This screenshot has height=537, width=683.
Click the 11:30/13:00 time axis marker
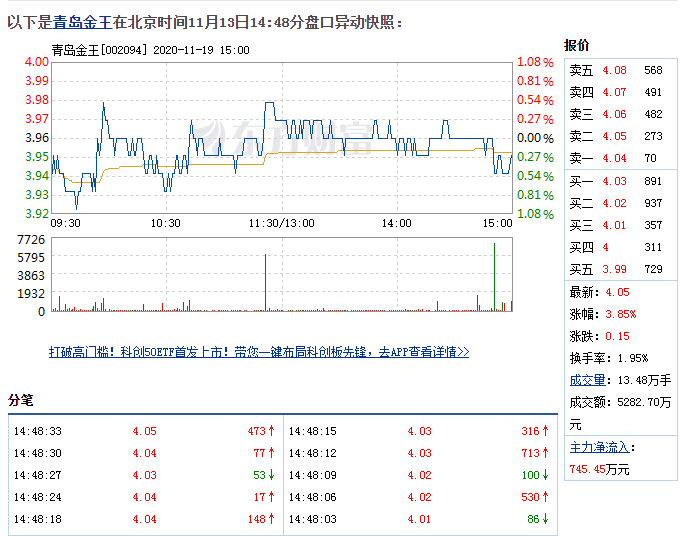click(x=282, y=223)
